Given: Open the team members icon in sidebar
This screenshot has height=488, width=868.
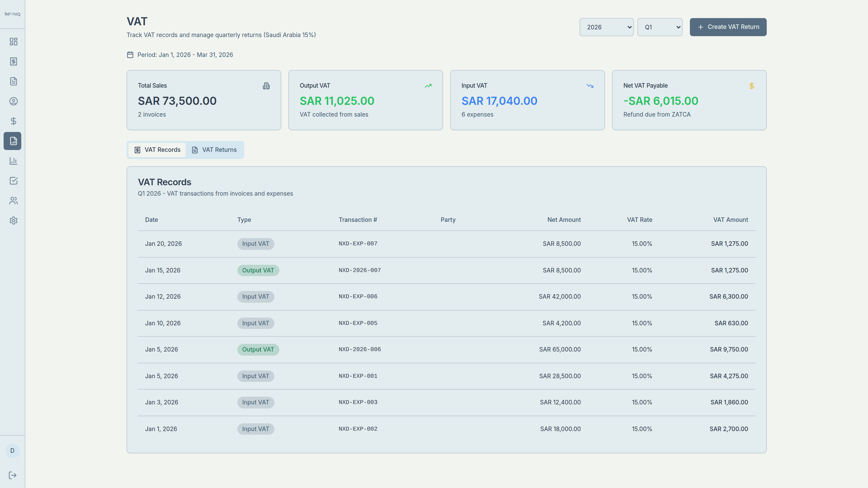Looking at the screenshot, I should [x=14, y=201].
